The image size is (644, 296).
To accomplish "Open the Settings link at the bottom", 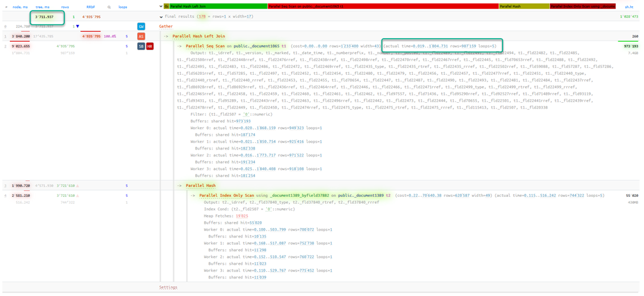I will coord(168,287).
